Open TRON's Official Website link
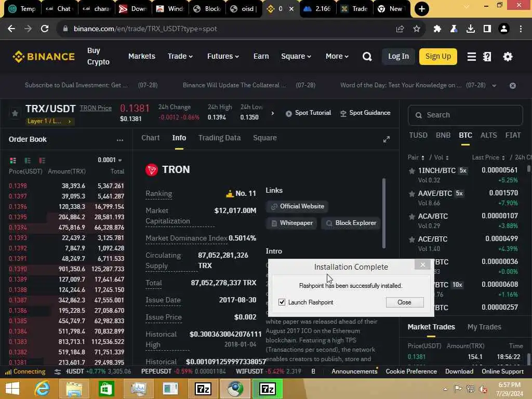Screen dimensions: 532x399 pos(297,206)
